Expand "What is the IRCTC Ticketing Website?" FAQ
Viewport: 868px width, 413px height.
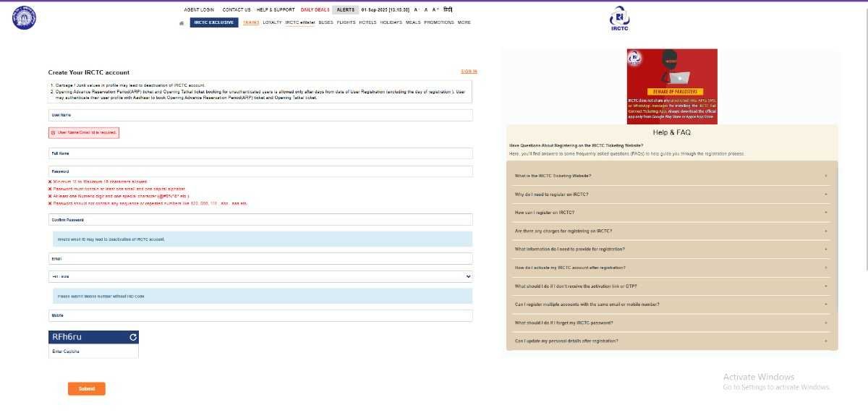pyautogui.click(x=672, y=176)
